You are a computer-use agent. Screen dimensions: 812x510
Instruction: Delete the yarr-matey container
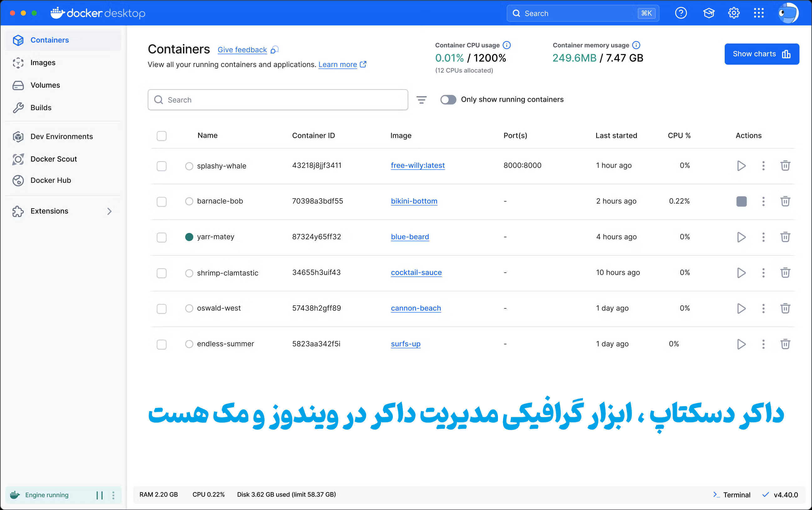pyautogui.click(x=785, y=237)
